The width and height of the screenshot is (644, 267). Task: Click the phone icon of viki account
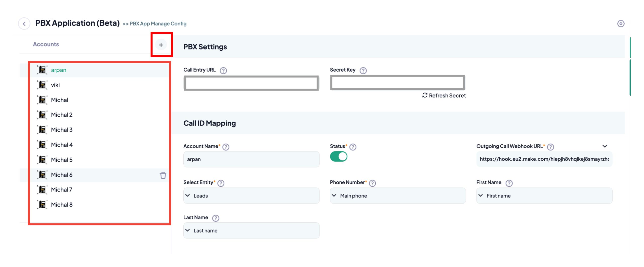(x=42, y=85)
